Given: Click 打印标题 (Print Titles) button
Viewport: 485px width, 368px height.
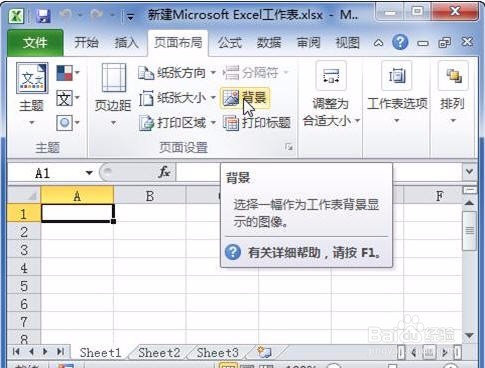Looking at the screenshot, I should pos(257,123).
